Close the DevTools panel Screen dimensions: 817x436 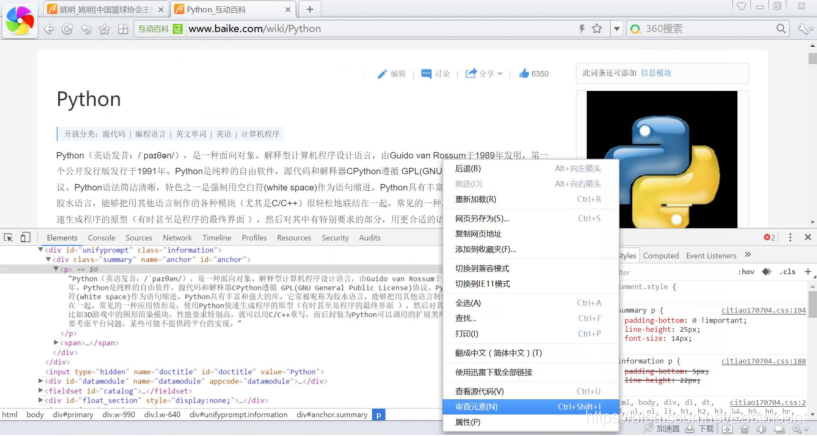click(x=808, y=237)
